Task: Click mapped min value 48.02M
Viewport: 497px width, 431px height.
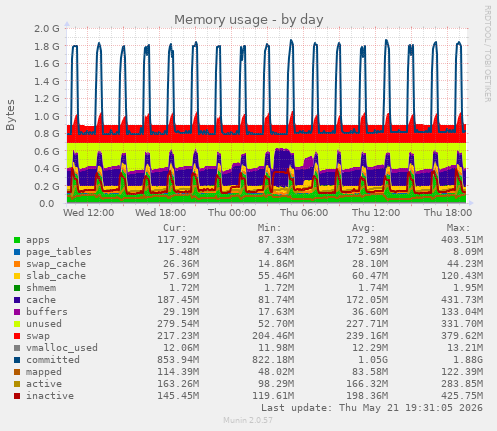Action: tap(276, 372)
